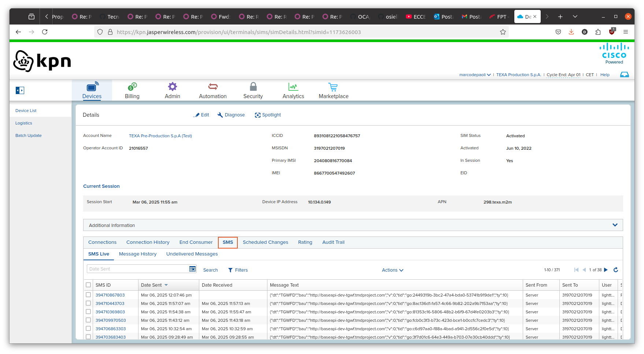Switch to the End Consumer tab

point(196,242)
